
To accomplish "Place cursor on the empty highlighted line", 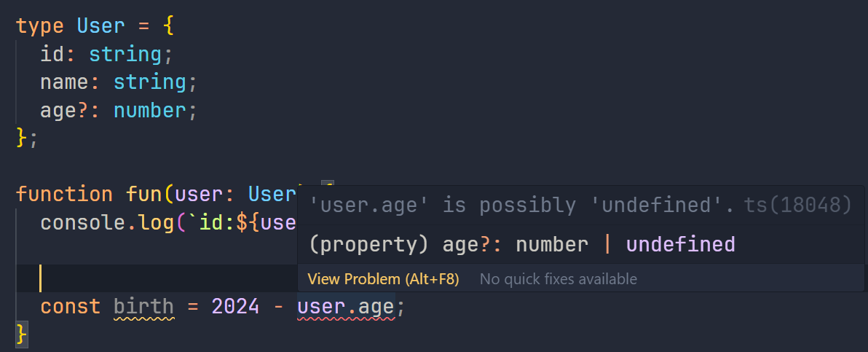I will 166,278.
